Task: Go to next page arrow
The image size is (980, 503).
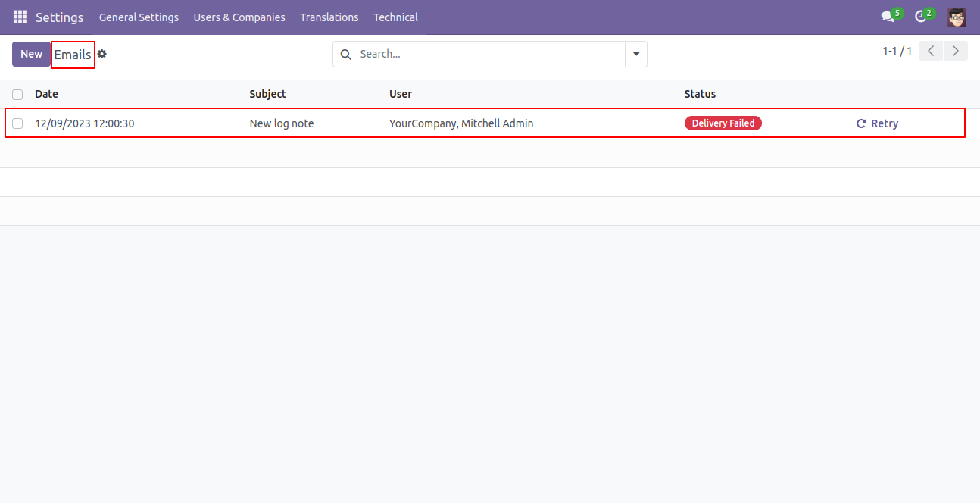Action: [x=956, y=51]
